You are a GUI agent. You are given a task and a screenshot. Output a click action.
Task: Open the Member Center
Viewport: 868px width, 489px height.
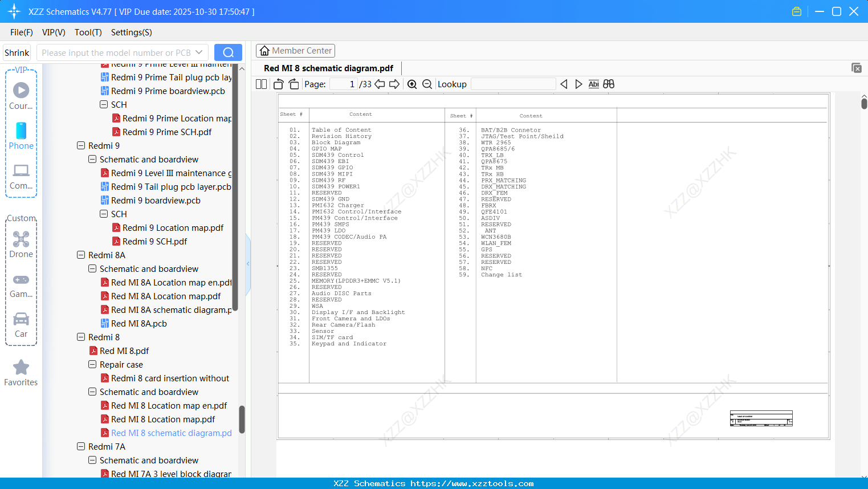coord(295,51)
